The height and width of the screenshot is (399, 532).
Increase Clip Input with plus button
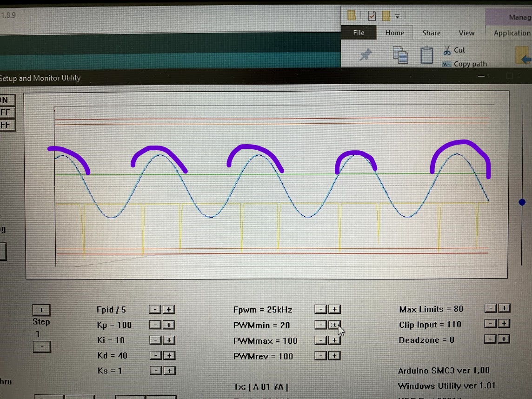[x=504, y=323]
